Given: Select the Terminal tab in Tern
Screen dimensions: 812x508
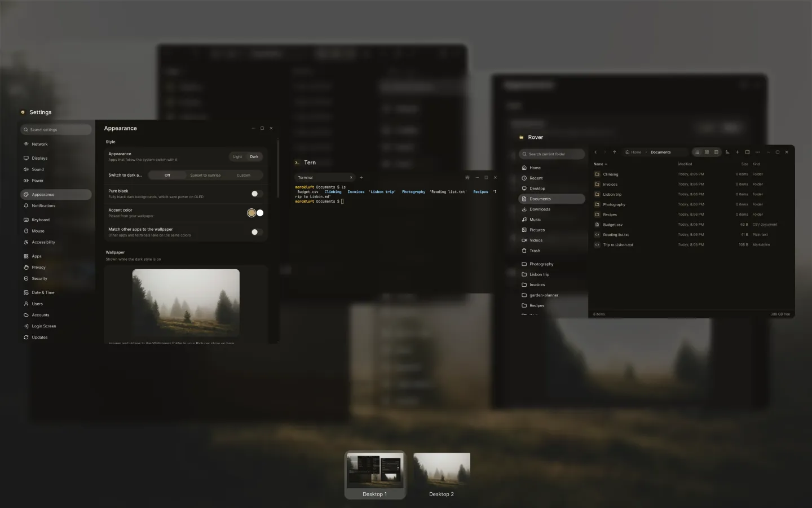Looking at the screenshot, I should click(x=325, y=177).
